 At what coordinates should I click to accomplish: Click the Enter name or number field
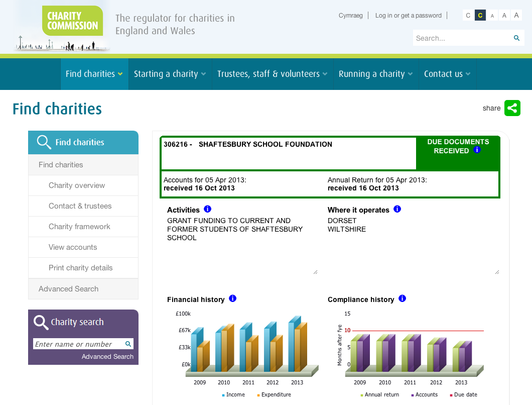78,344
